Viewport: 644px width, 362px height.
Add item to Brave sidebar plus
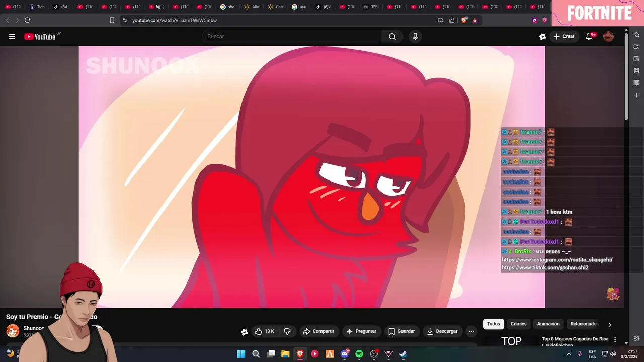(636, 95)
